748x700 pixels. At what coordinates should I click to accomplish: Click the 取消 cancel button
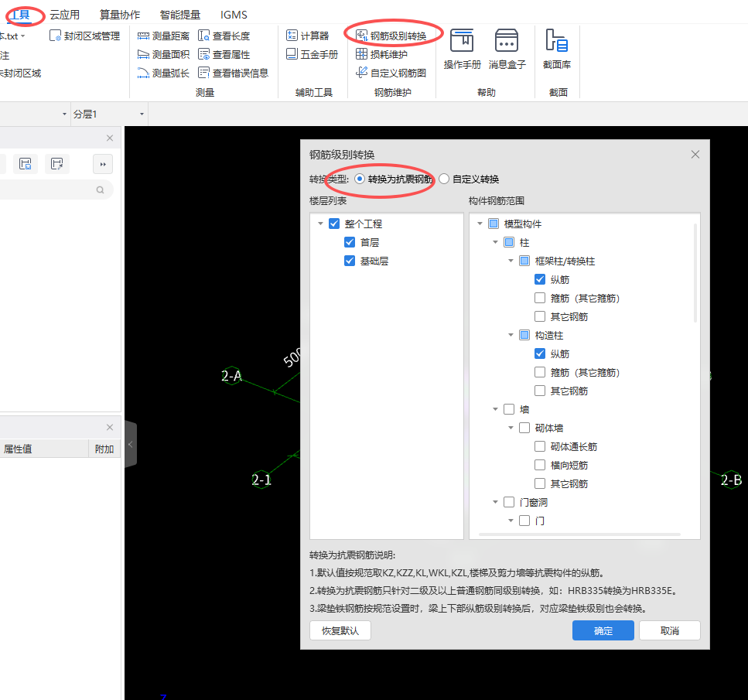coord(670,631)
